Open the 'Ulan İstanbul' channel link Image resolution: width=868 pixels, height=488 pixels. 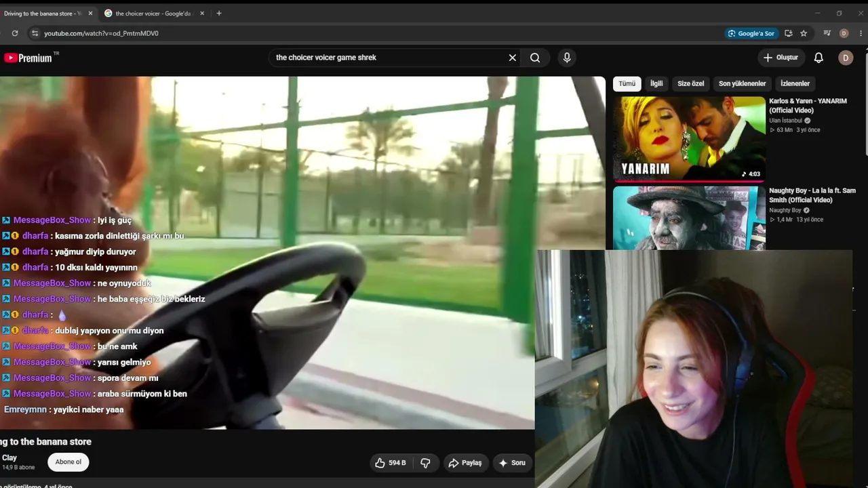785,121
